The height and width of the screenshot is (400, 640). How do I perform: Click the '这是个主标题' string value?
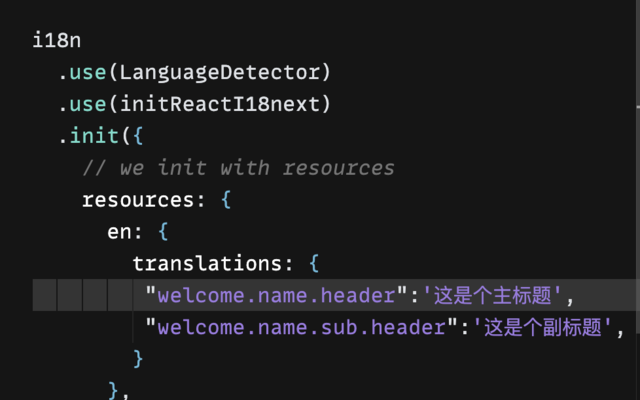494,296
